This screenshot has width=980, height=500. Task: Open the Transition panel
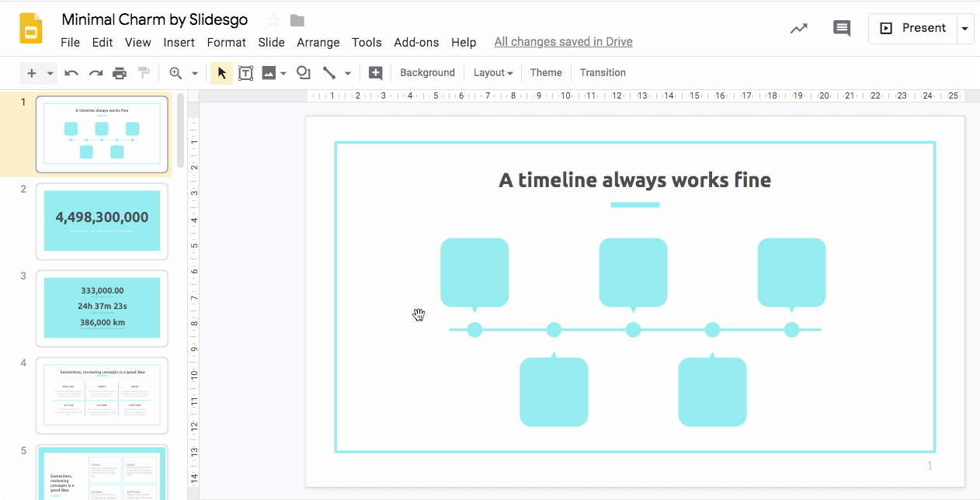[x=603, y=73]
